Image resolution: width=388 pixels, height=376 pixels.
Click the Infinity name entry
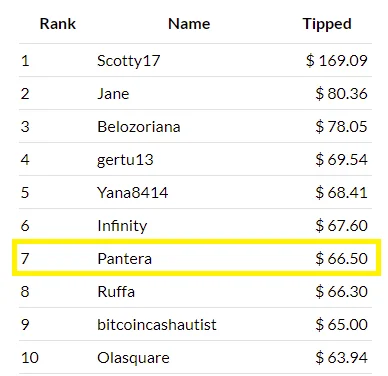click(x=122, y=226)
